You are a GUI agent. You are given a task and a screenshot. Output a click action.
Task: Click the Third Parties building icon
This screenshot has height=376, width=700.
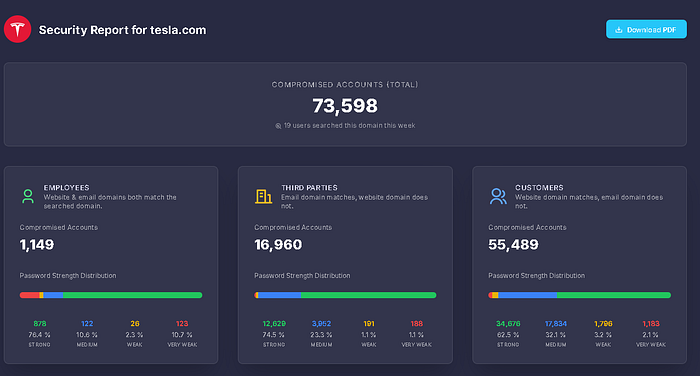click(263, 196)
